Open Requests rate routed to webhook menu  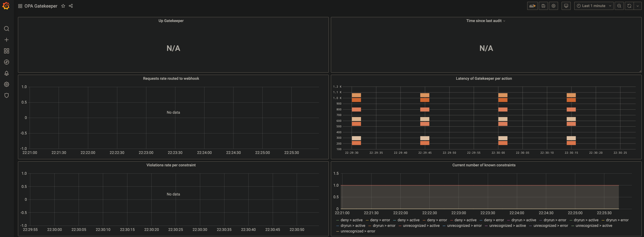171,78
